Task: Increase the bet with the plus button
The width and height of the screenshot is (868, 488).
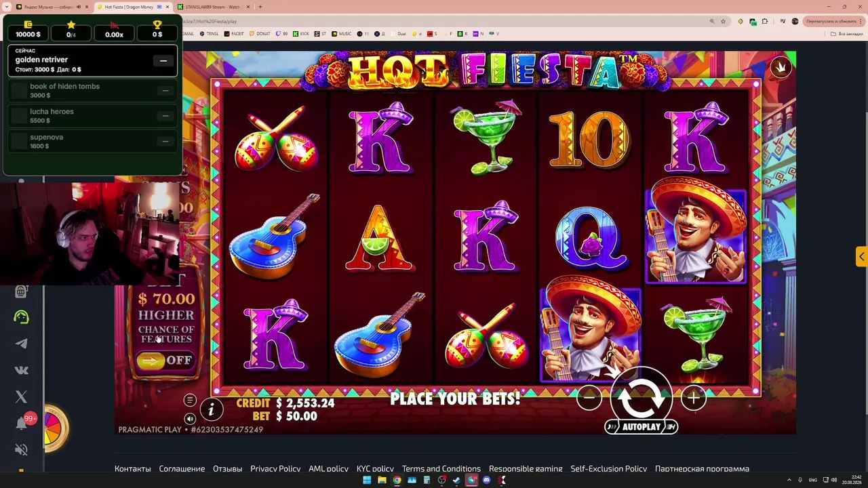Action: pos(693,399)
